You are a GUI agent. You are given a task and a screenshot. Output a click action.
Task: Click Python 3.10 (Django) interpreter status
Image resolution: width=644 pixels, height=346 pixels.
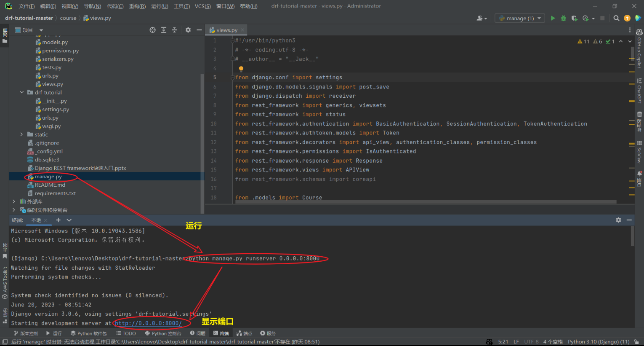(x=599, y=342)
